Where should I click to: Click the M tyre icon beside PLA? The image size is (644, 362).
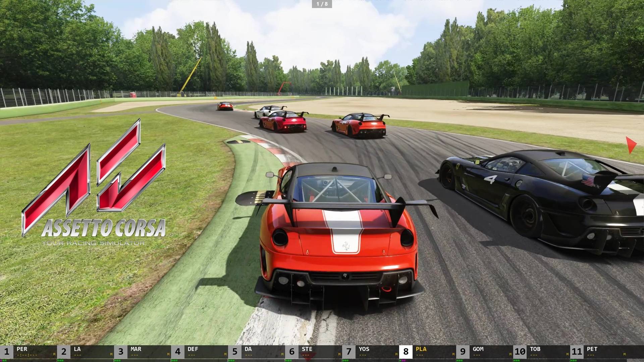453,354
